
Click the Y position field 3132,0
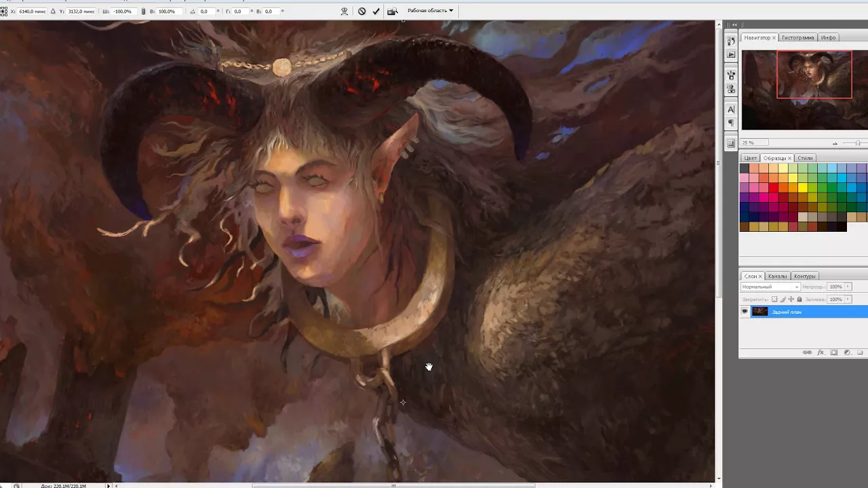[81, 12]
